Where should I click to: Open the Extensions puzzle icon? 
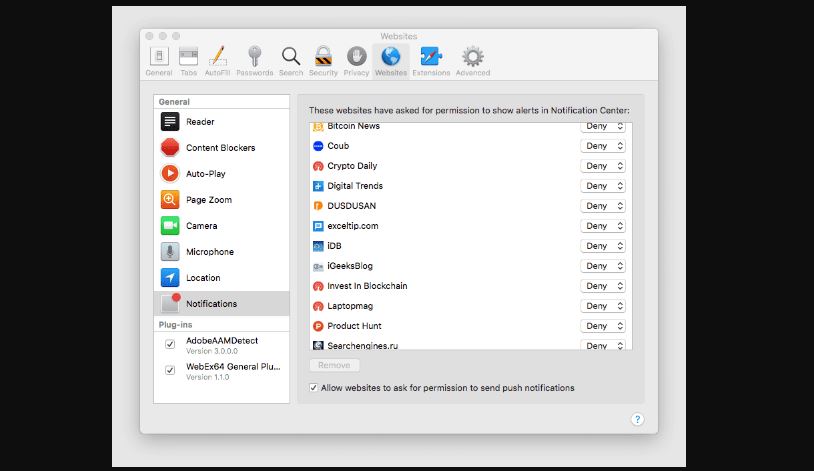[431, 56]
